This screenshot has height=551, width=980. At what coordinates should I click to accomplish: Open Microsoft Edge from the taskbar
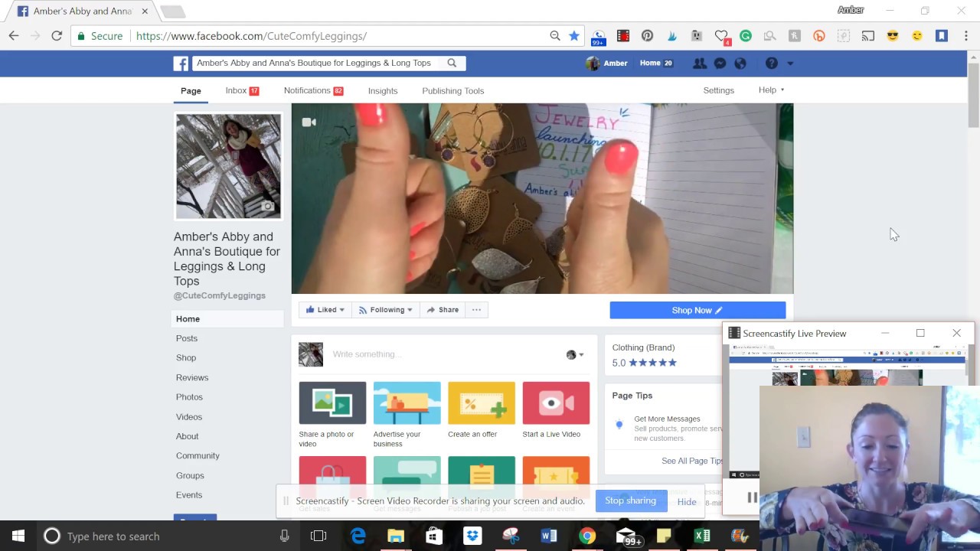coord(358,536)
